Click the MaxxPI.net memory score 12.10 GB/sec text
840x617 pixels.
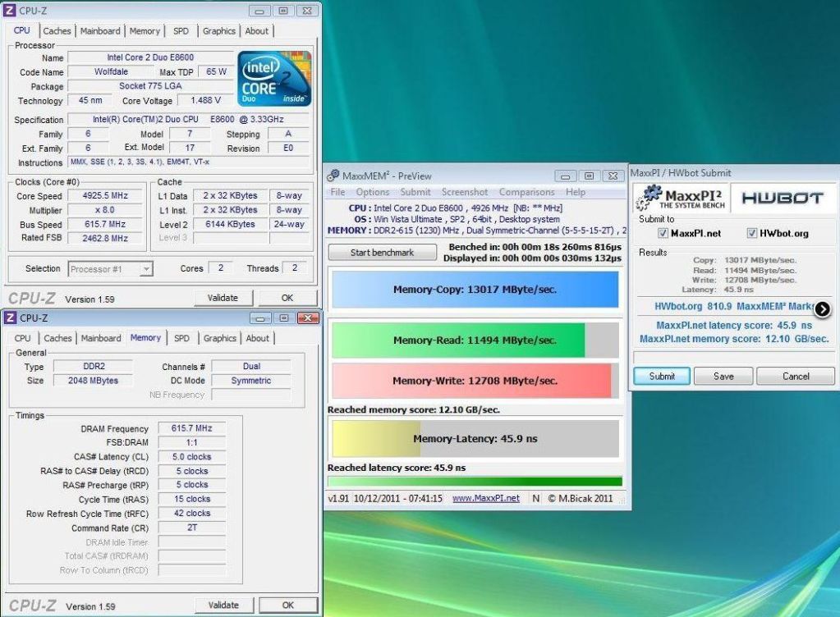(x=734, y=339)
